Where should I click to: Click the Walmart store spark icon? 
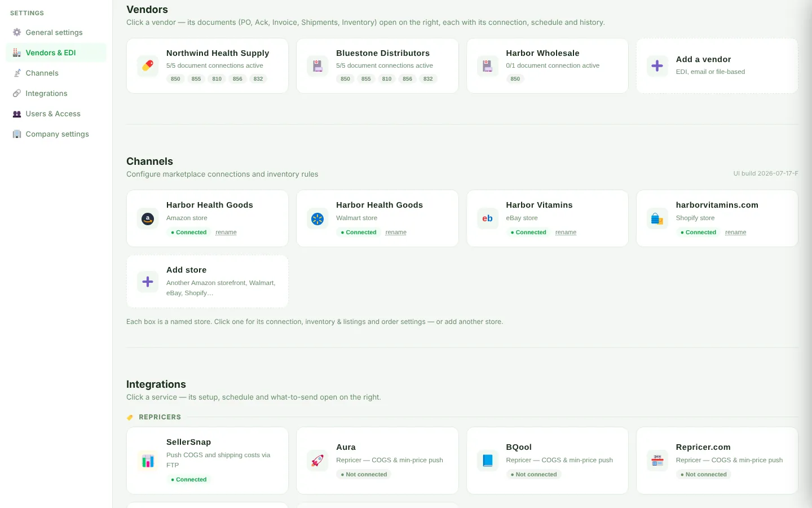click(x=317, y=218)
